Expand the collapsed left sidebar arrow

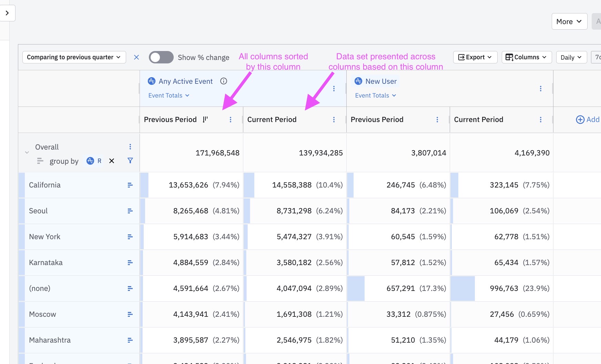(7, 13)
